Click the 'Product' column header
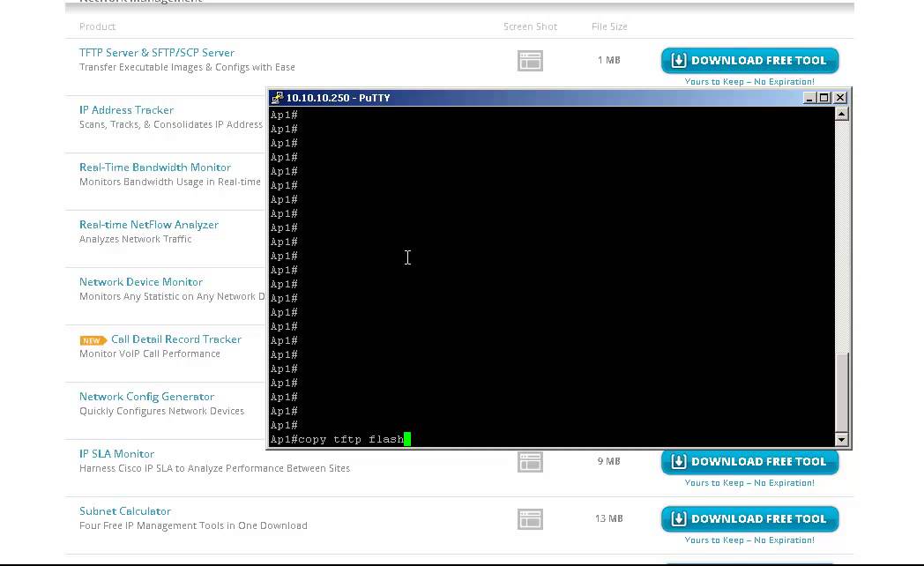The height and width of the screenshot is (566, 924). tap(97, 26)
